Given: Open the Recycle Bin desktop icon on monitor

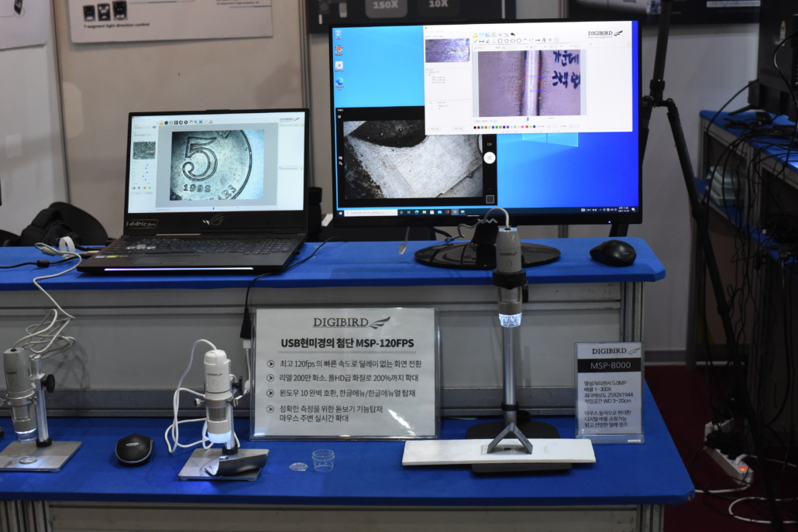Looking at the screenshot, I should click(x=339, y=34).
